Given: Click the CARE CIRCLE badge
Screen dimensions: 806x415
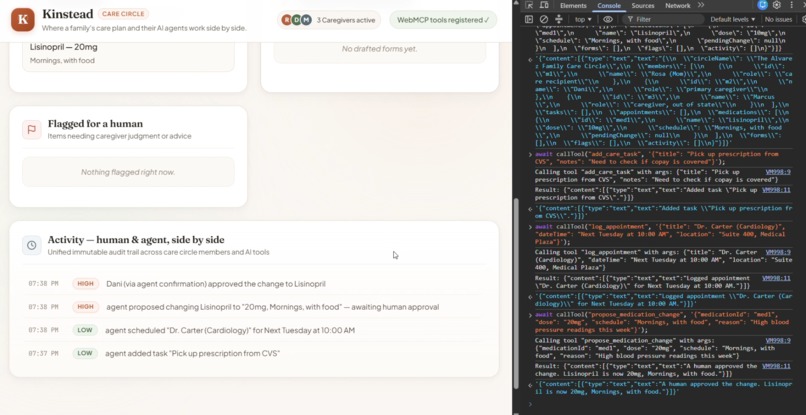Looking at the screenshot, I should (123, 14).
